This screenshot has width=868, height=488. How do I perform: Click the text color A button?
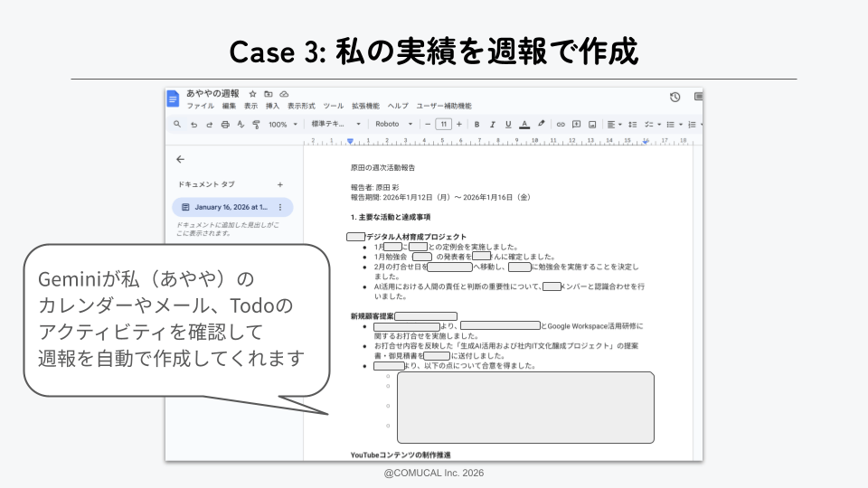click(x=524, y=125)
